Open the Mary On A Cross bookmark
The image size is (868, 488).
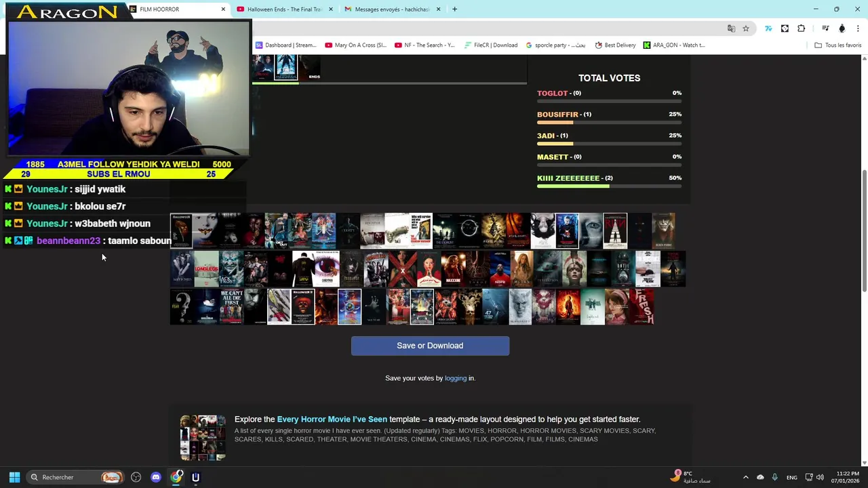coord(355,45)
